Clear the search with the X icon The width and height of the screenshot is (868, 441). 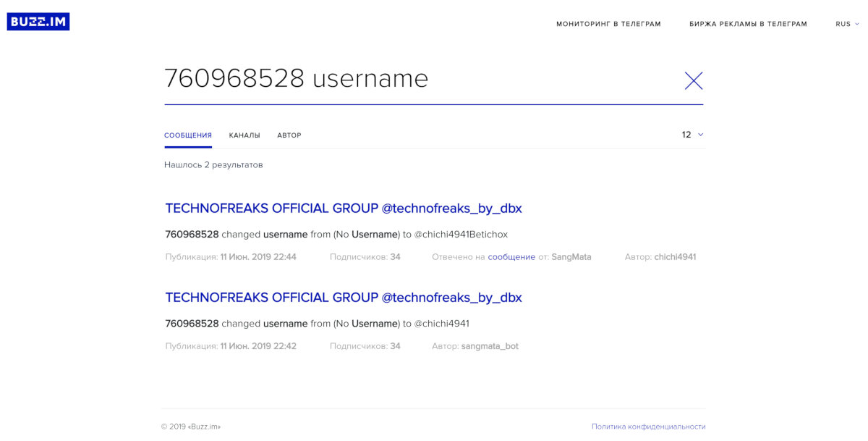point(694,80)
